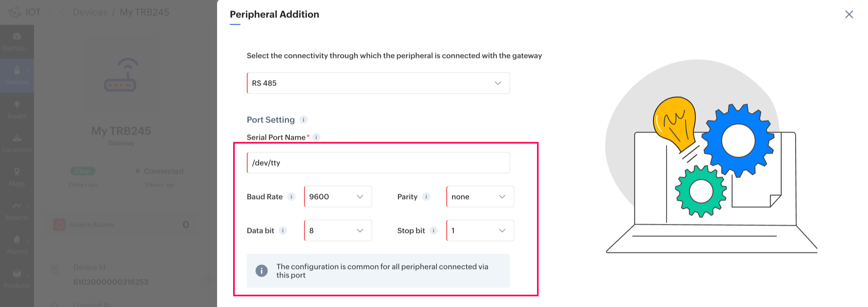Click the Data bit info icon

pos(283,231)
